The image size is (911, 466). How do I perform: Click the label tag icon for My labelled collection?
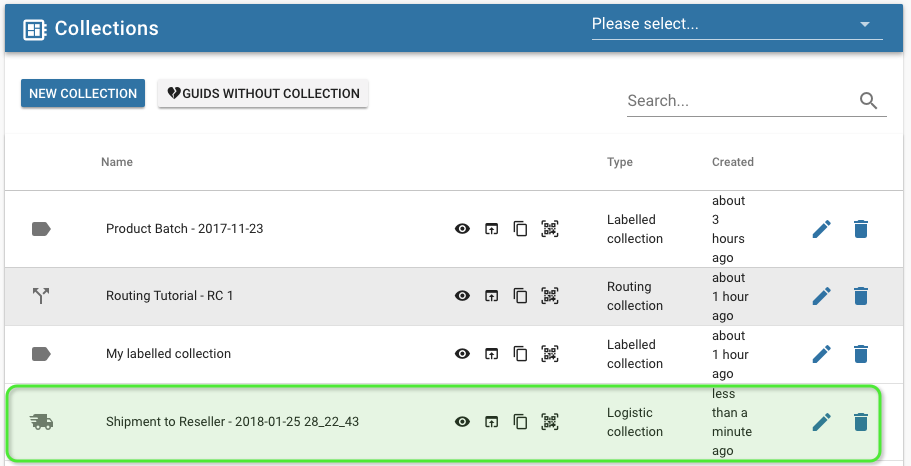[41, 354]
